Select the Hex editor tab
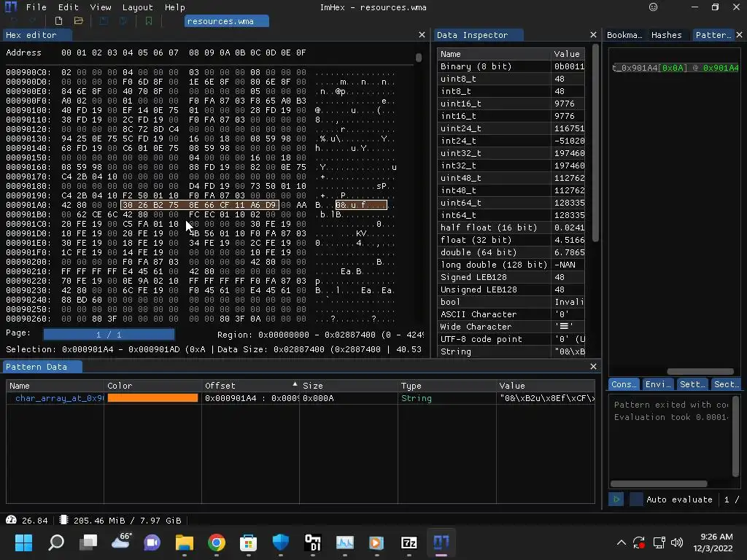Viewport: 747px width, 560px height. (x=38, y=35)
